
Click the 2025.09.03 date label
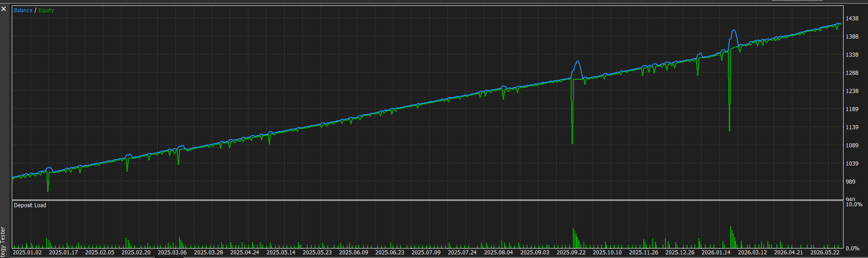[535, 253]
